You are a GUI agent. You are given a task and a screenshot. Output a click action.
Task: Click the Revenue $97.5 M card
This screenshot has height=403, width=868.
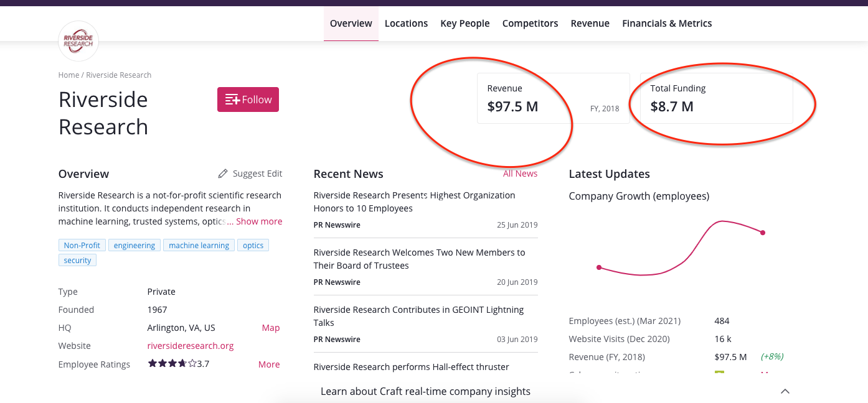[554, 98]
